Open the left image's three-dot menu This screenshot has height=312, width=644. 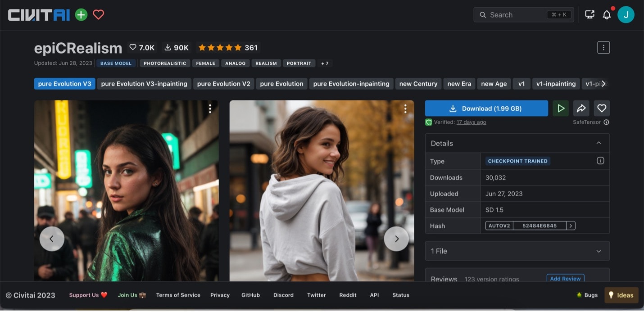210,109
